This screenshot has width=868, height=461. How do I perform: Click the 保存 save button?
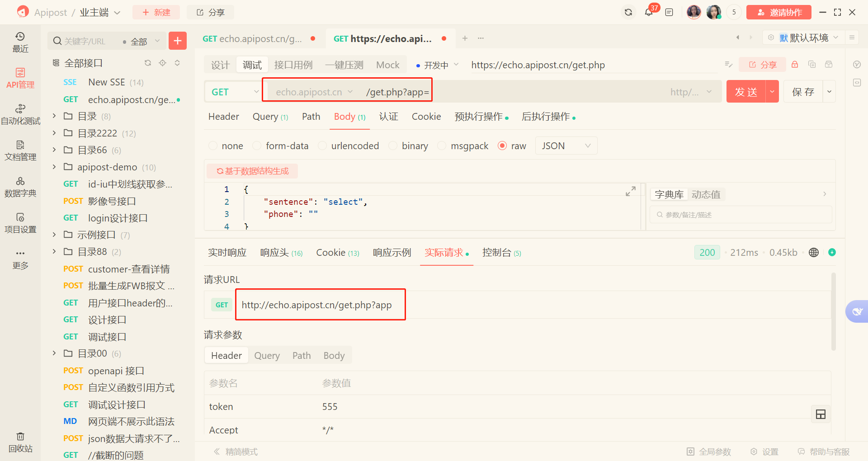(x=803, y=92)
